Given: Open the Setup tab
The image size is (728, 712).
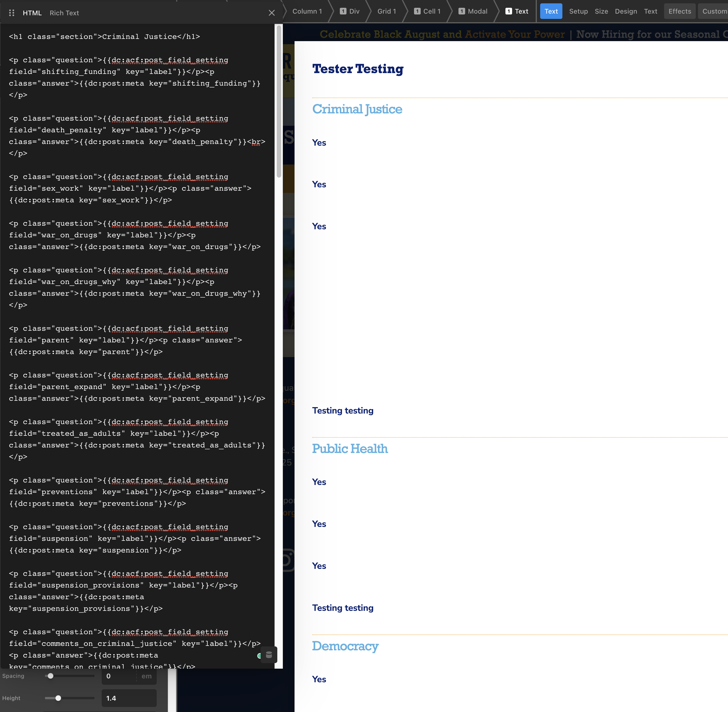Looking at the screenshot, I should [578, 11].
